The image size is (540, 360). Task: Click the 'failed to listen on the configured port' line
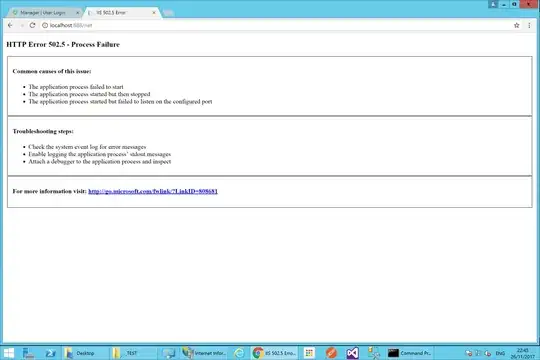[x=120, y=101]
